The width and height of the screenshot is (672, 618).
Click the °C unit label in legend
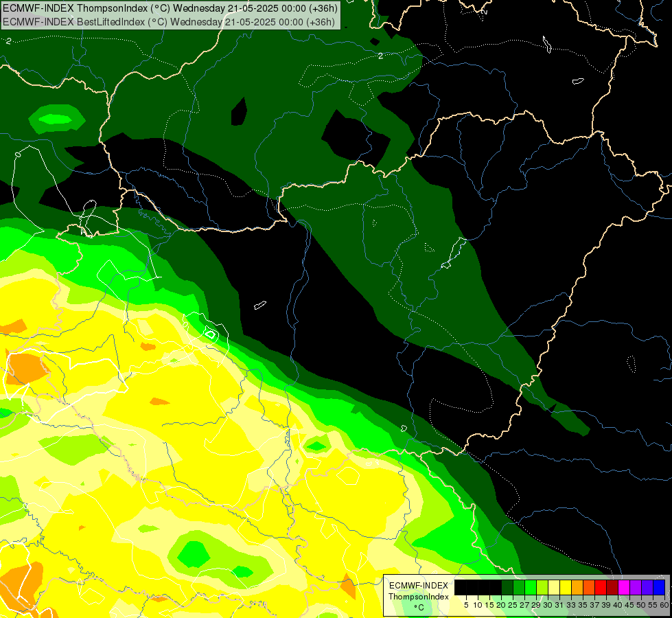click(419, 607)
